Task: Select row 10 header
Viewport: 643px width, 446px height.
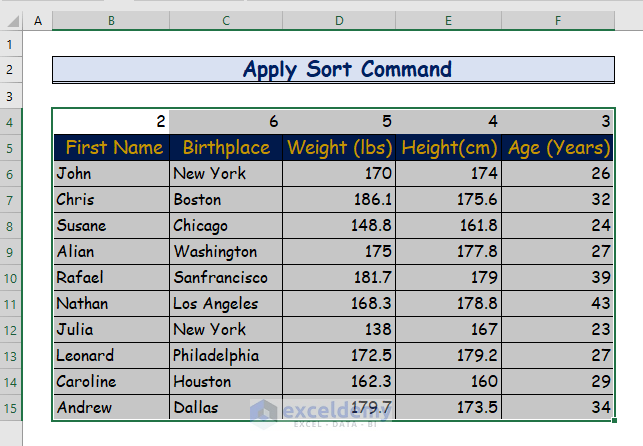Action: 10,278
